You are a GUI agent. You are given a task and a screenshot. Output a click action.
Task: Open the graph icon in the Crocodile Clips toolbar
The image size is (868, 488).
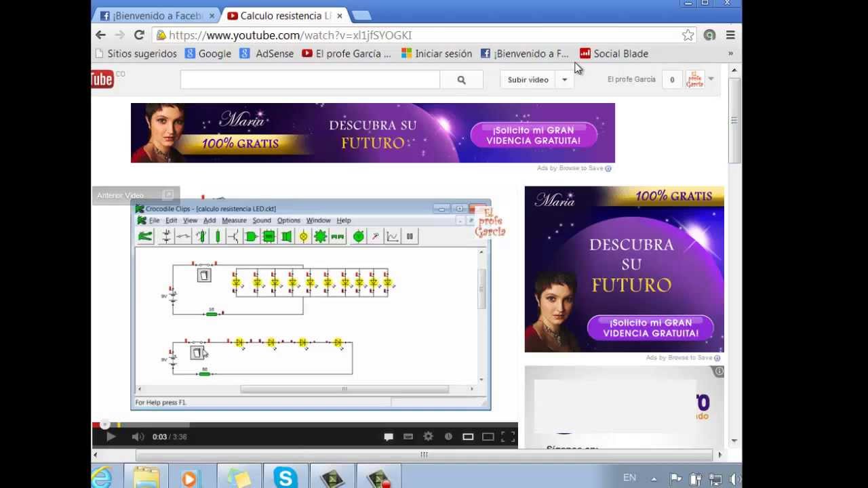coord(393,236)
